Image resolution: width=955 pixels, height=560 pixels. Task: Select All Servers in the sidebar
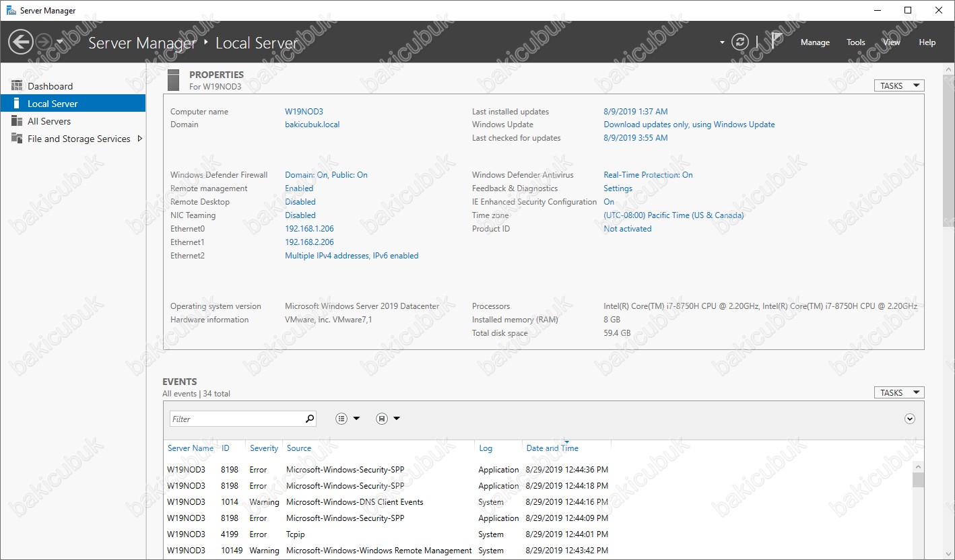tap(73, 121)
